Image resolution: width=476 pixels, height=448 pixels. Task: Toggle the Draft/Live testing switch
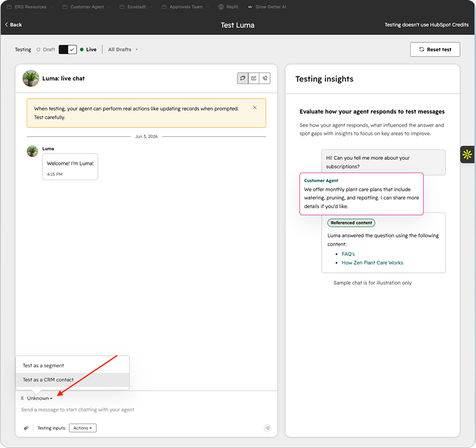(67, 49)
